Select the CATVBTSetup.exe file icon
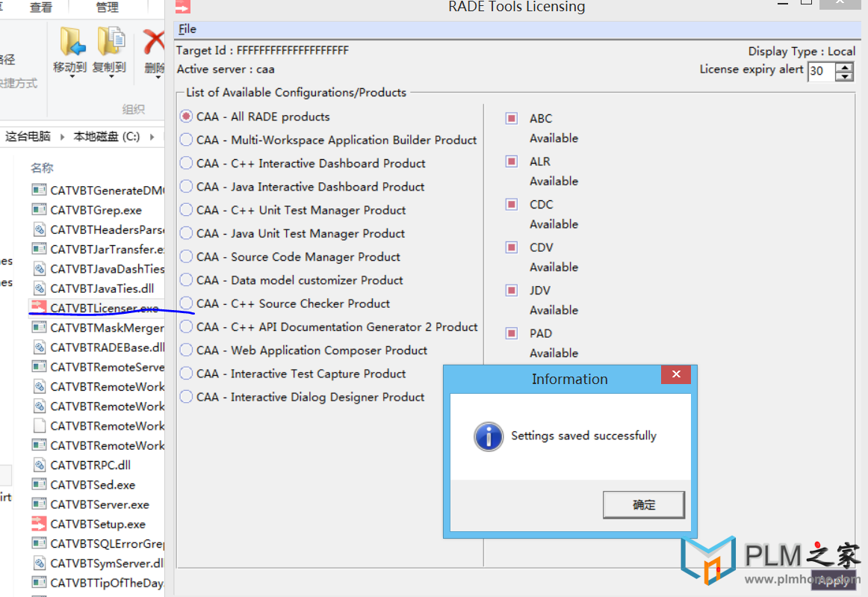This screenshot has height=597, width=868. click(39, 523)
